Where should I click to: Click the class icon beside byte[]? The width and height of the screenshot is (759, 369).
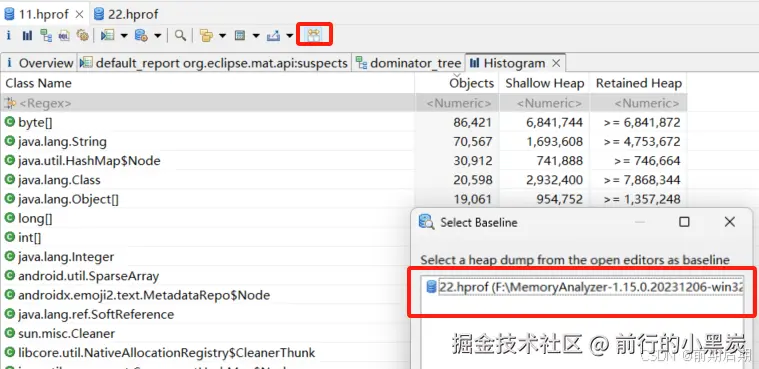click(x=10, y=122)
